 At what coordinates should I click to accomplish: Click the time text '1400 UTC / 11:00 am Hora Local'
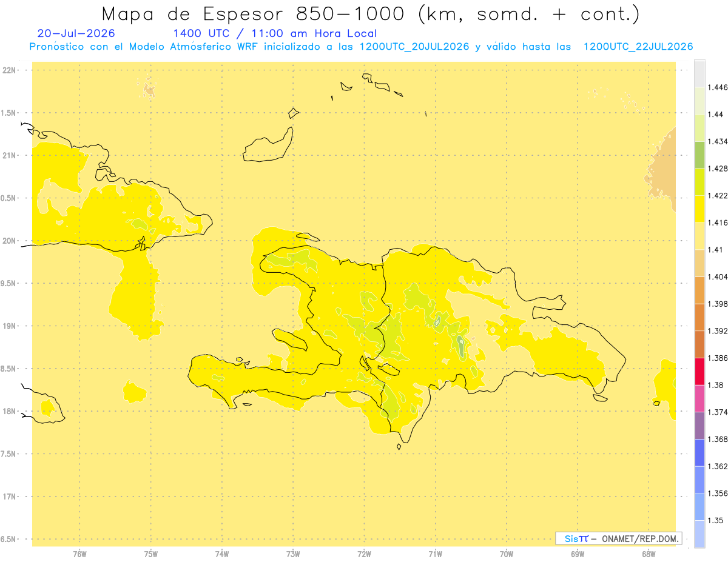click(x=275, y=33)
